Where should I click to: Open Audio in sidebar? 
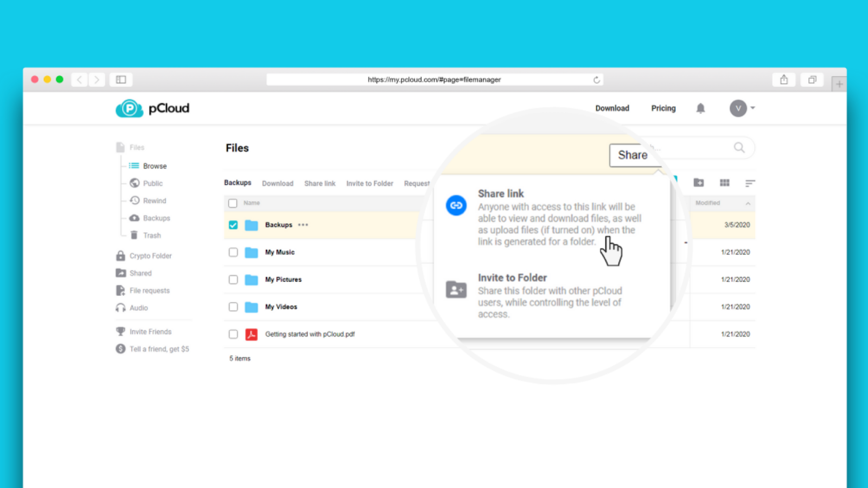click(x=132, y=308)
